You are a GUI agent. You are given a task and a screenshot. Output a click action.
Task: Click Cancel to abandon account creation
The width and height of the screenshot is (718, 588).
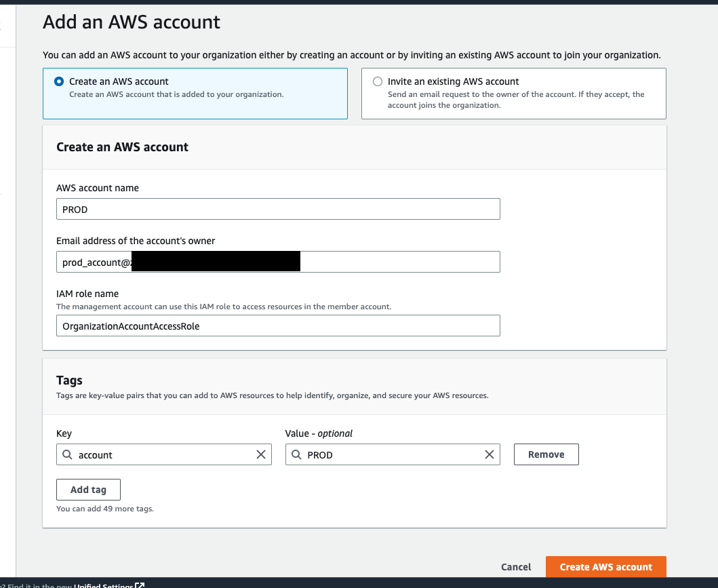coord(516,566)
